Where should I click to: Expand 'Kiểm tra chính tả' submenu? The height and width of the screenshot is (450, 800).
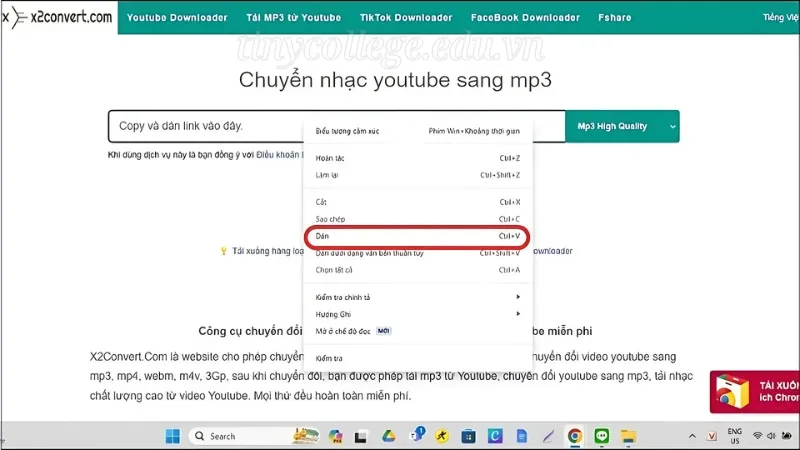[417, 297]
